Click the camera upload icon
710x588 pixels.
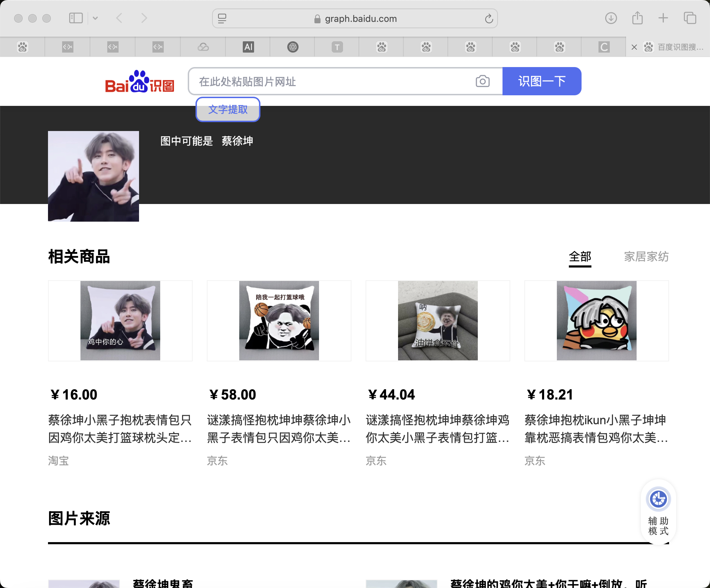[482, 82]
